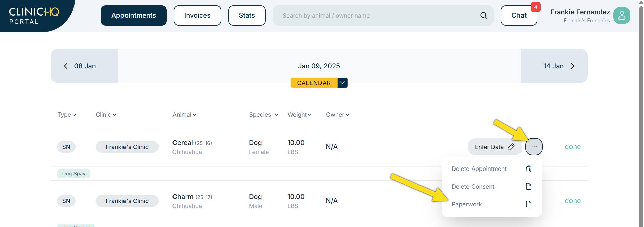644x227 pixels.
Task: Sort by the Animal column
Action: (x=184, y=115)
